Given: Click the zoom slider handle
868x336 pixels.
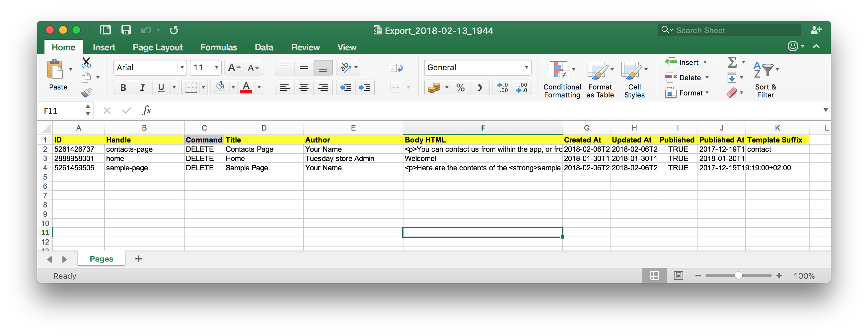Looking at the screenshot, I should 738,276.
